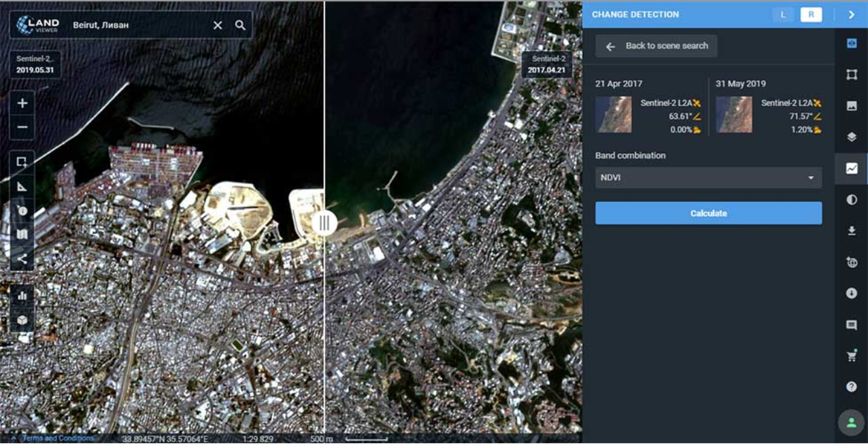Click the Sentinel-2 2017.04.21 date label

point(547,65)
